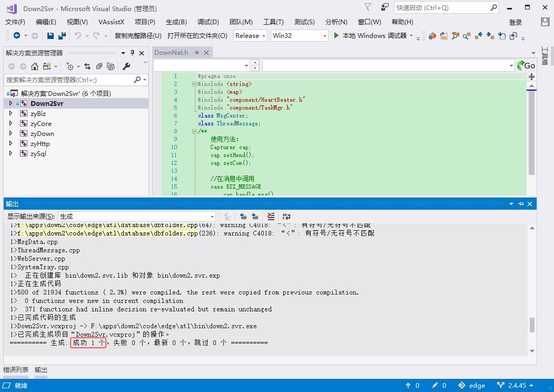Toggle auto-hide pin on Solution Explorer panel
The width and height of the screenshot is (554, 392).
click(x=133, y=53)
